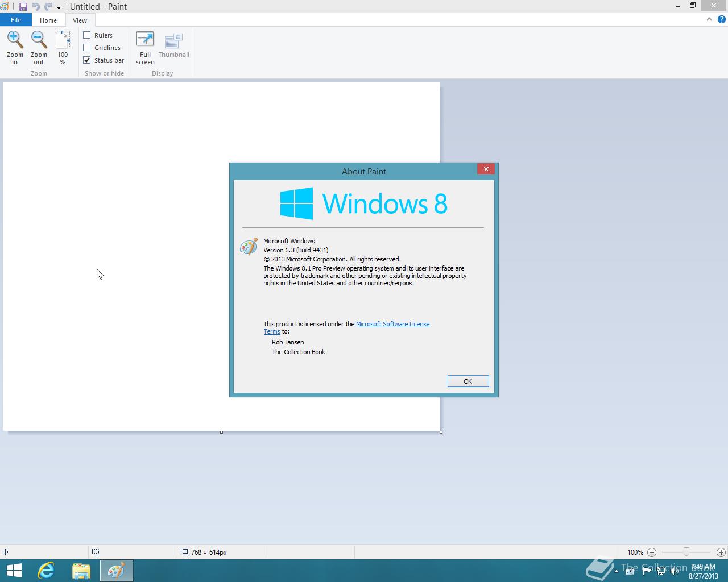Click the selection size icon in status bar

96,552
